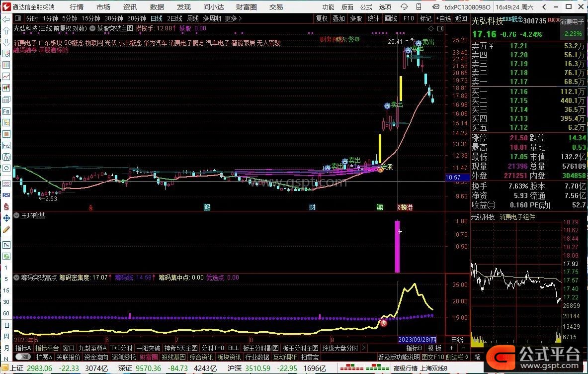Image resolution: width=588 pixels, height=374 pixels.
Task: Click the headset customer service icon
Action: 404,7
